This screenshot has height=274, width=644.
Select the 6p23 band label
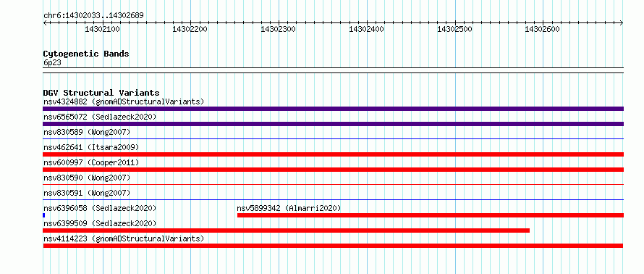(x=52, y=63)
